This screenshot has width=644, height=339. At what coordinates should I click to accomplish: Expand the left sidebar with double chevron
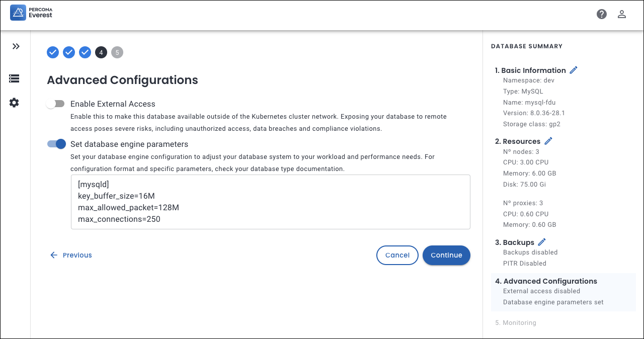coord(16,46)
